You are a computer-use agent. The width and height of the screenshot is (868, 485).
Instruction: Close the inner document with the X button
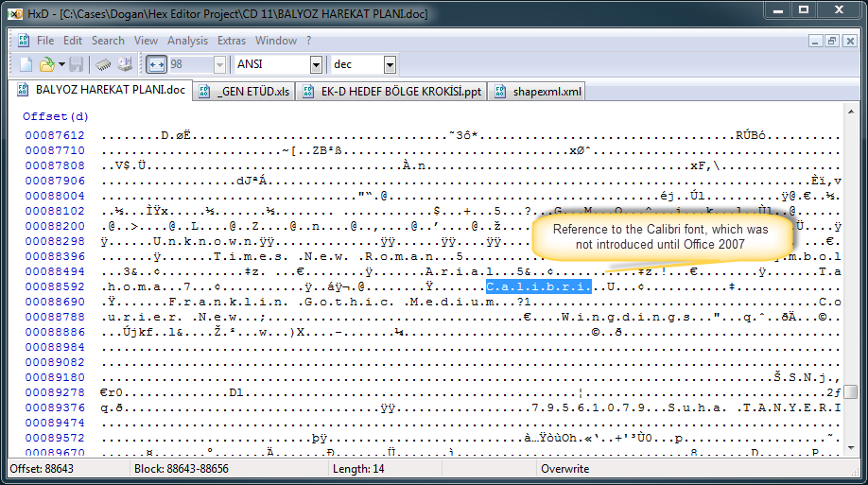848,41
